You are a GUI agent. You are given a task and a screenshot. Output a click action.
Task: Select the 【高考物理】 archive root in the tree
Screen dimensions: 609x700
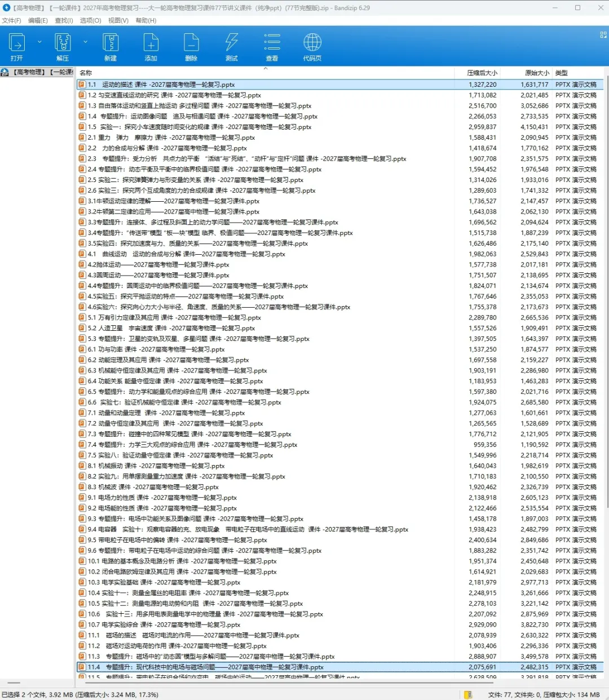tap(37, 72)
